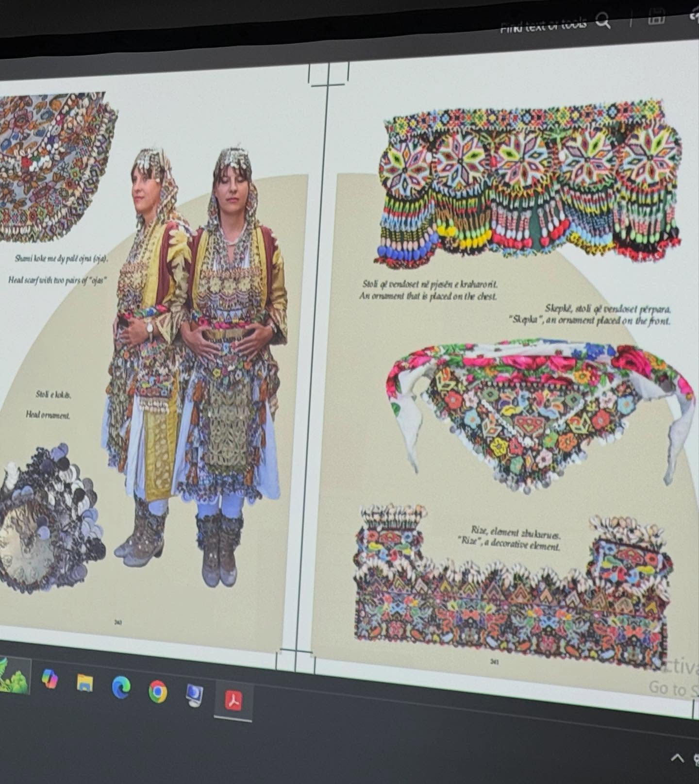Open File Explorer from the taskbar
Viewport: 699px width, 784px height.
coord(85,683)
